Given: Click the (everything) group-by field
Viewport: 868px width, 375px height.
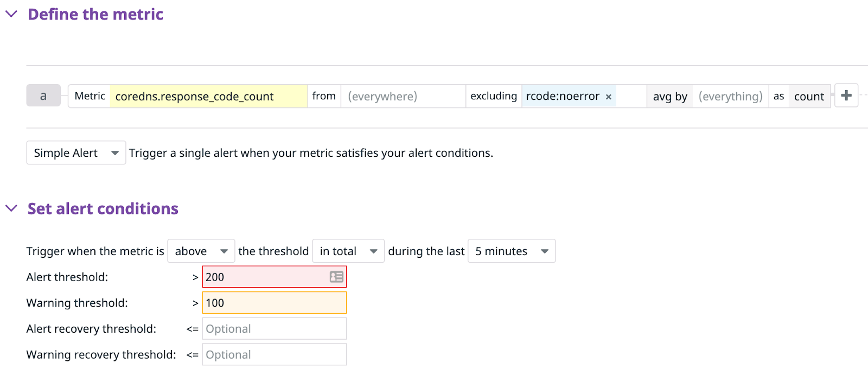Looking at the screenshot, I should tap(730, 96).
